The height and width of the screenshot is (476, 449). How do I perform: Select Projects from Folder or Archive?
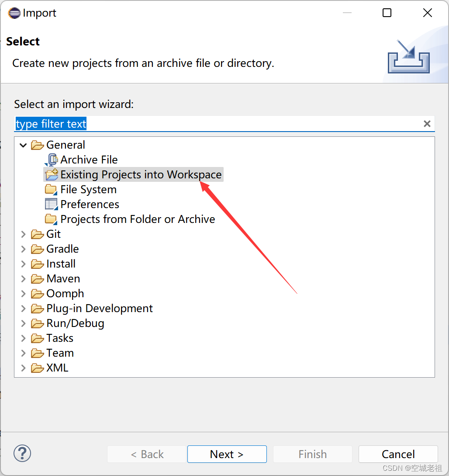(137, 219)
